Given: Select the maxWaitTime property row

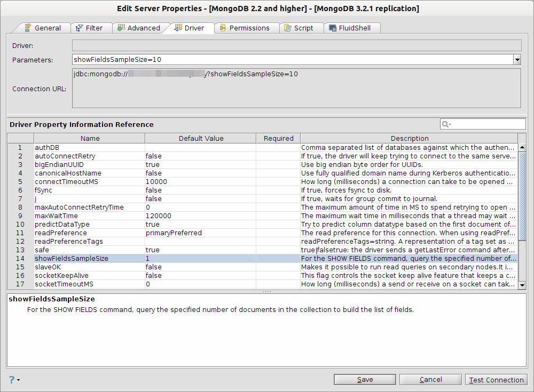Looking at the screenshot, I should 262,215.
